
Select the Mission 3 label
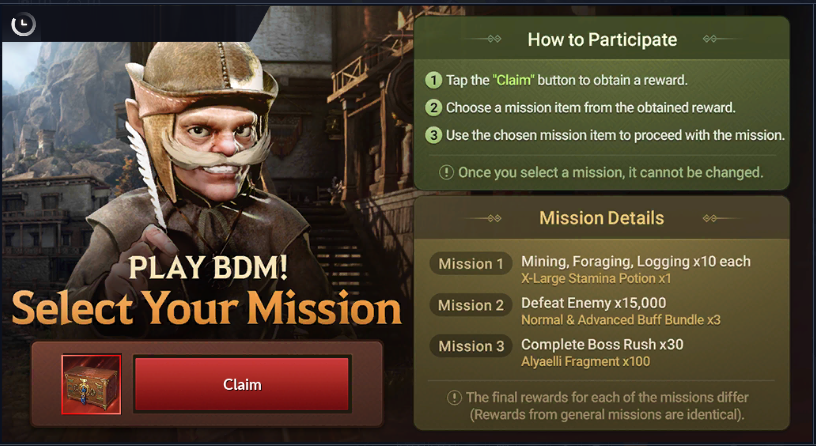pos(471,346)
